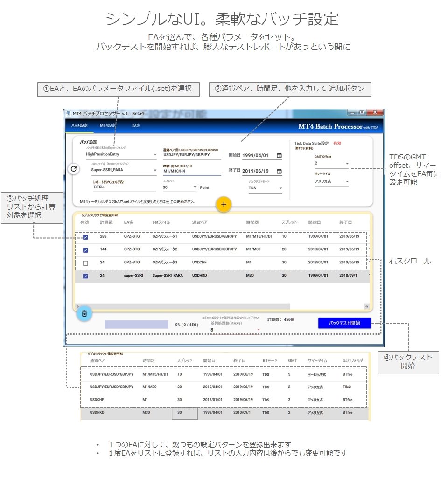Click the BTモード header in lower list
Image resolution: width=448 pixels, height=477 pixels.
click(x=270, y=360)
